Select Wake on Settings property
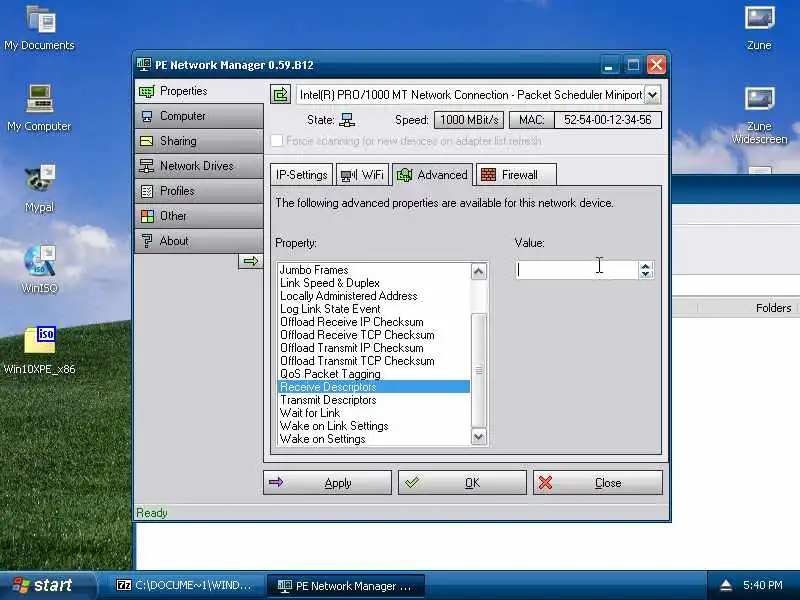Viewport: 800px width, 600px height. coord(373,439)
